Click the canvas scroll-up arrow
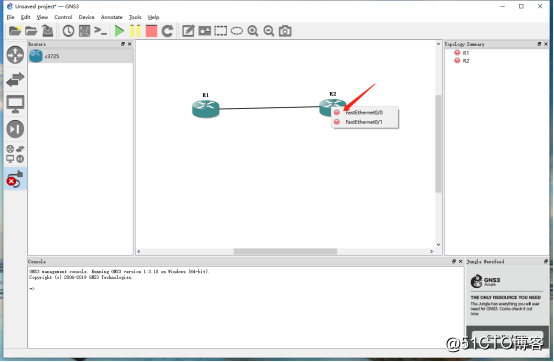The image size is (554, 362). tap(438, 44)
